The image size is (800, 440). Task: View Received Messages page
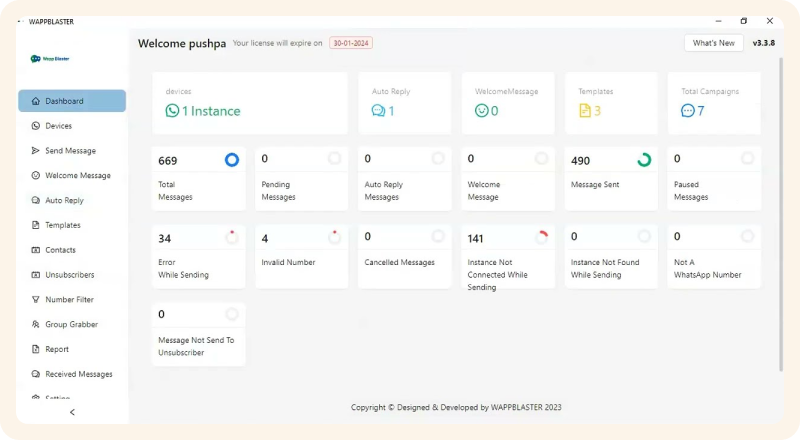[72, 374]
